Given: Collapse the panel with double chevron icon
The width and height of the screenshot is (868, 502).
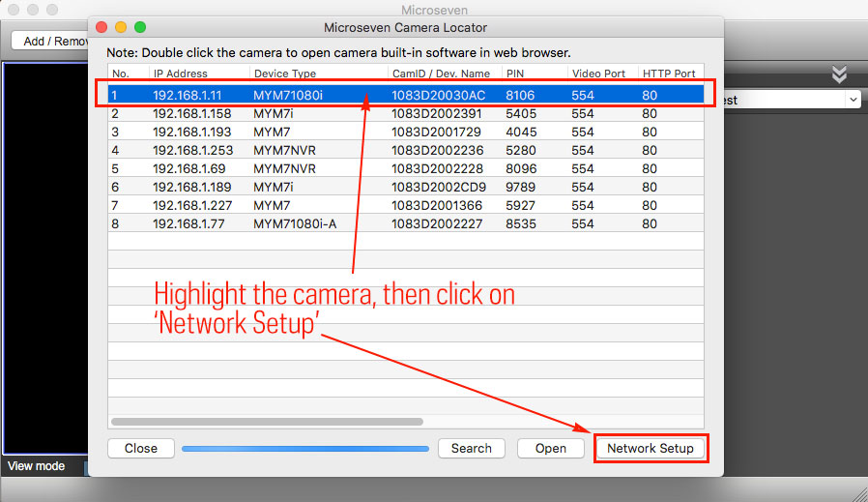Looking at the screenshot, I should pos(839,74).
